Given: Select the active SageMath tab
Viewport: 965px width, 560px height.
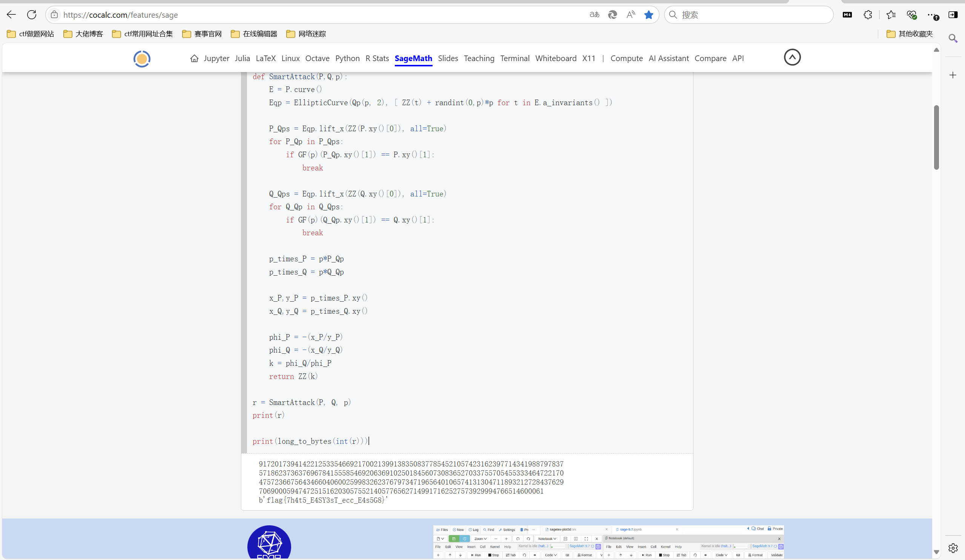Looking at the screenshot, I should [x=414, y=58].
